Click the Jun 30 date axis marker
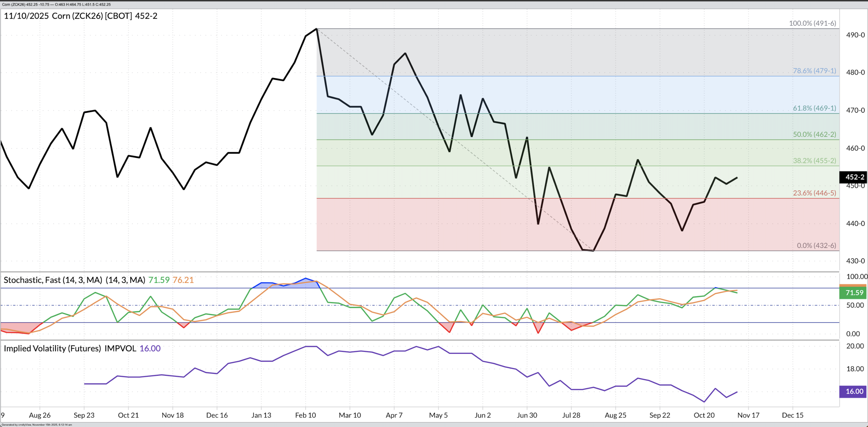Image resolution: width=868 pixels, height=427 pixels. coord(527,415)
